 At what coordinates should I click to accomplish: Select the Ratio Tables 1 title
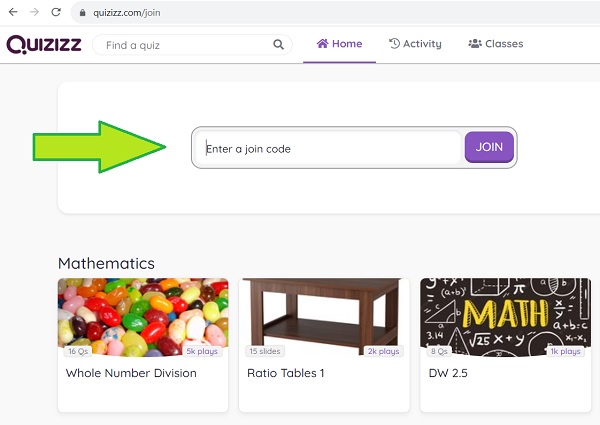[x=286, y=373]
